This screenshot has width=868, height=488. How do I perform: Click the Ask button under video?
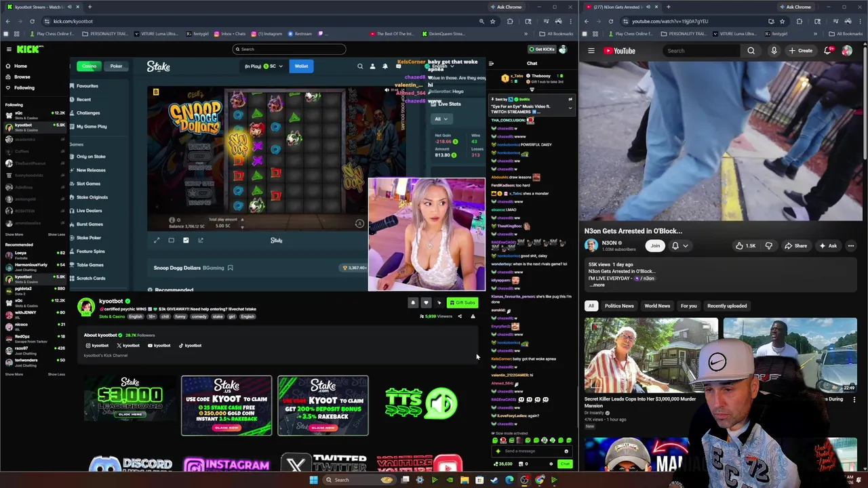click(x=828, y=246)
